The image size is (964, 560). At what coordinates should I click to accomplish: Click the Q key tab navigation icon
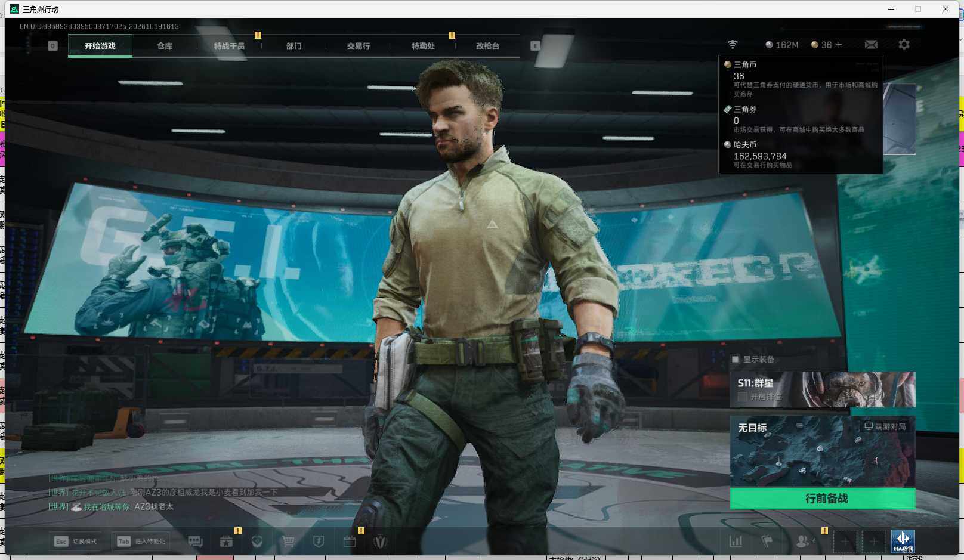point(52,46)
